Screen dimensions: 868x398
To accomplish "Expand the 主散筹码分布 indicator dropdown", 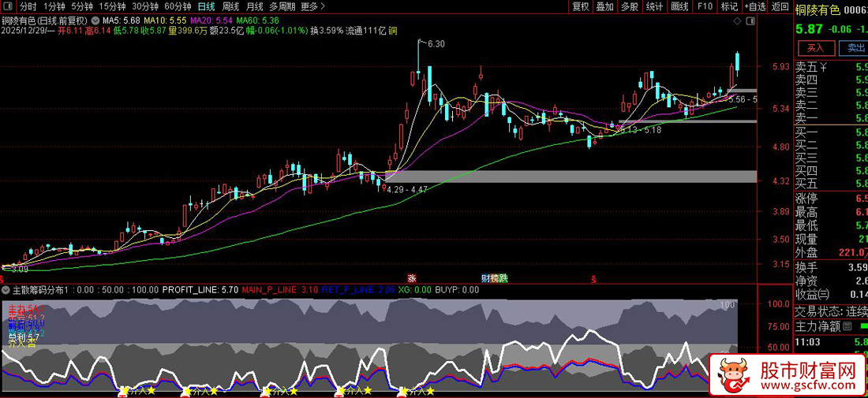I will 6,289.
